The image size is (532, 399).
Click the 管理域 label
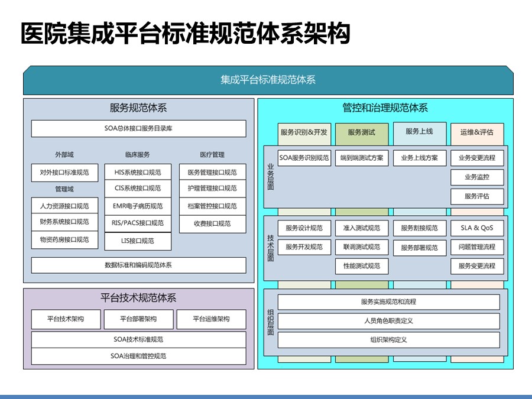tap(64, 189)
